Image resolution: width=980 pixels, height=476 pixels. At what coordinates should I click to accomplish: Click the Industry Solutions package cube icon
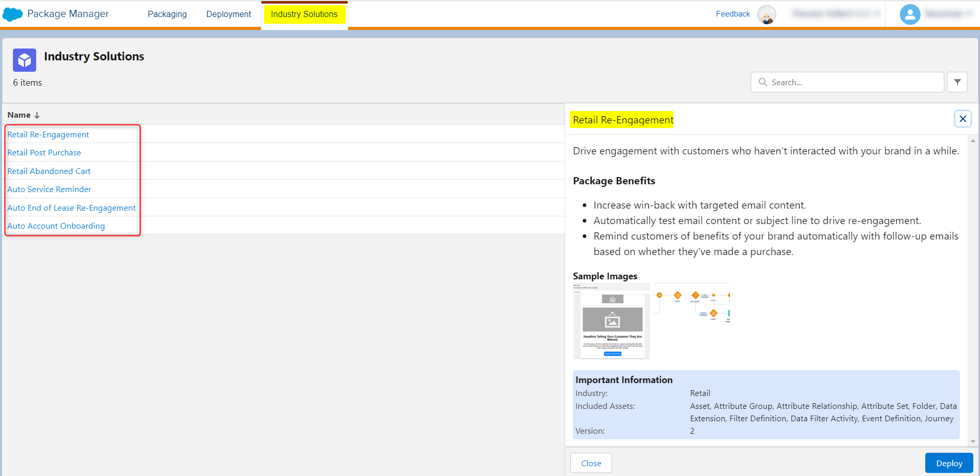point(24,60)
